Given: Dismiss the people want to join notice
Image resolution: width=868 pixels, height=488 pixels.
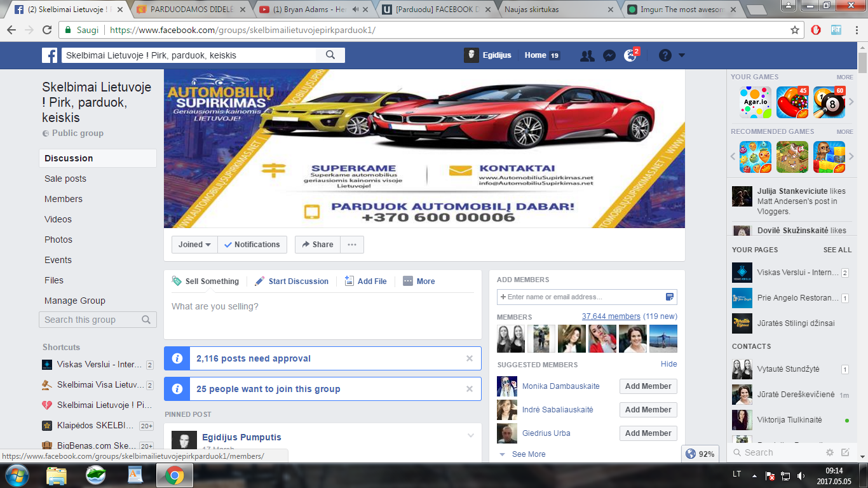Looking at the screenshot, I should 470,389.
